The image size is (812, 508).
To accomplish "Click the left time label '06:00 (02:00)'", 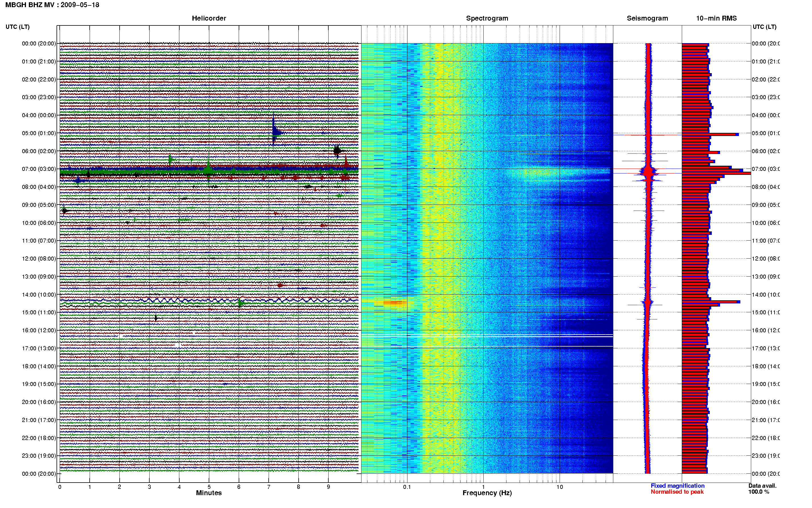I will coord(39,151).
